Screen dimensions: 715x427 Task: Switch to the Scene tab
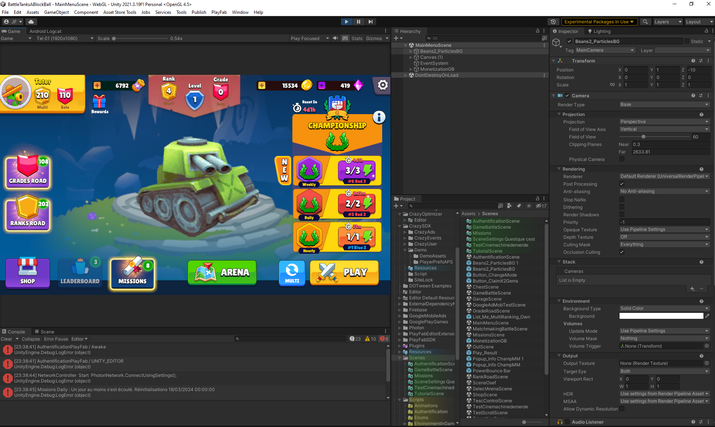pos(45,332)
